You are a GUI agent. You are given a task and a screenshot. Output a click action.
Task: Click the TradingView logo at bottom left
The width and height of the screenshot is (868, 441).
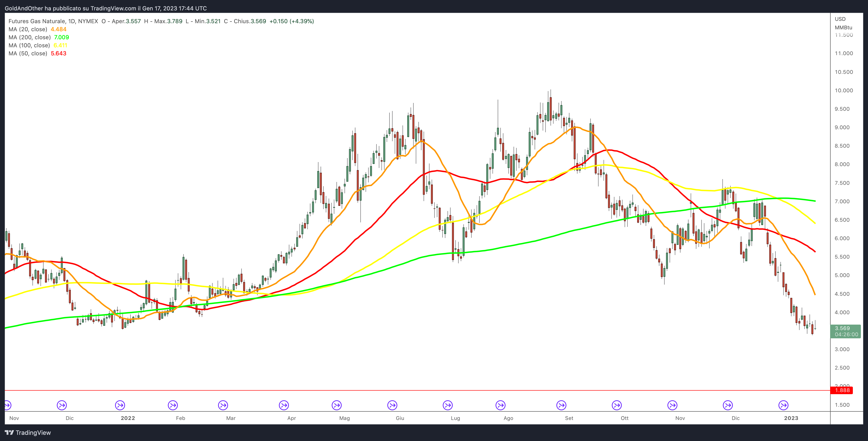click(x=28, y=432)
